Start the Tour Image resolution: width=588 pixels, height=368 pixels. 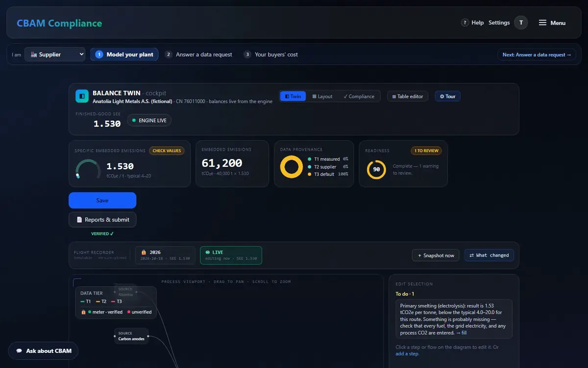coord(447,96)
